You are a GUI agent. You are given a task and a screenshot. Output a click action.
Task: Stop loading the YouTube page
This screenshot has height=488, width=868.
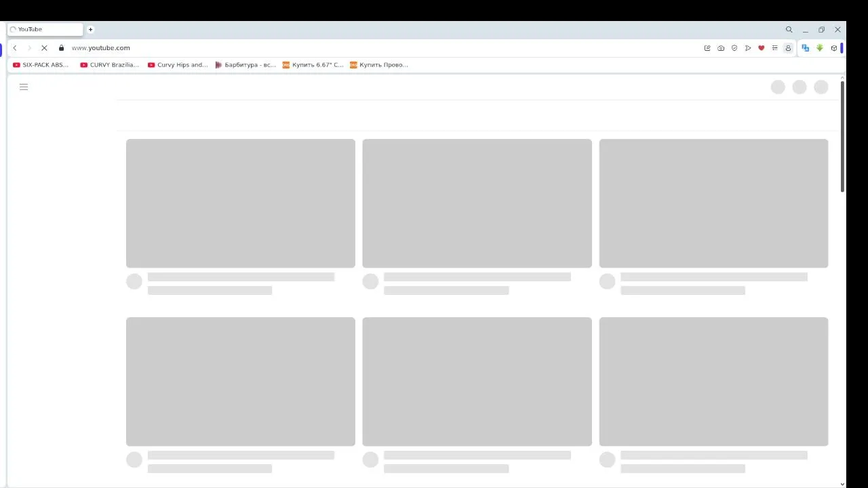click(44, 48)
